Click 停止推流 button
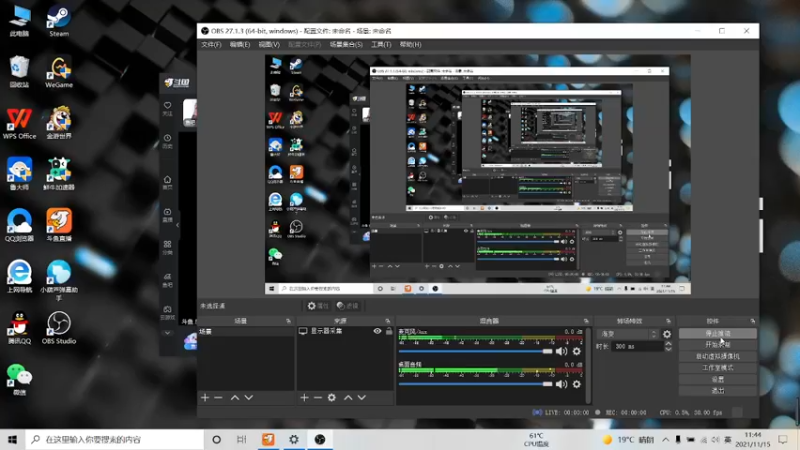This screenshot has height=450, width=800. pos(717,333)
